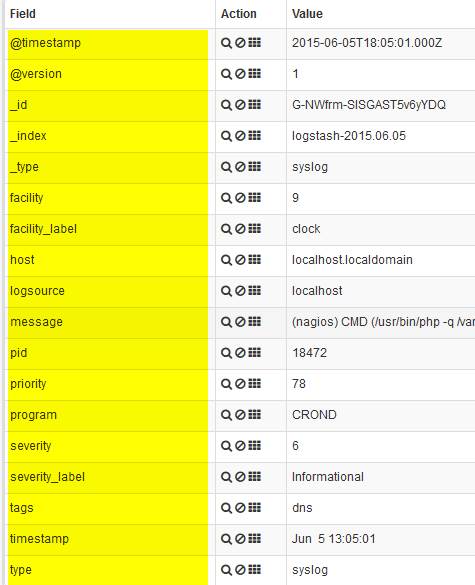Click the magnifier icon in pid row
This screenshot has width=475, height=585.
(x=226, y=353)
